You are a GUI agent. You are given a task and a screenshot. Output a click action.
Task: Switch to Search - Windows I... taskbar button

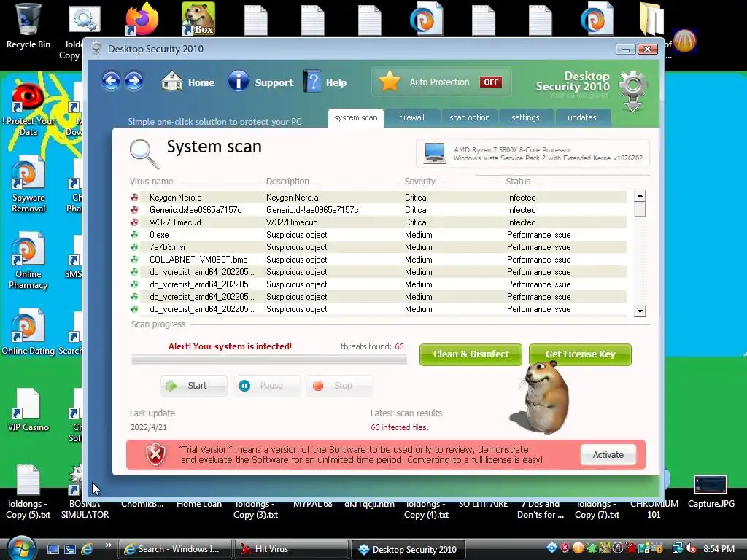pos(175,549)
